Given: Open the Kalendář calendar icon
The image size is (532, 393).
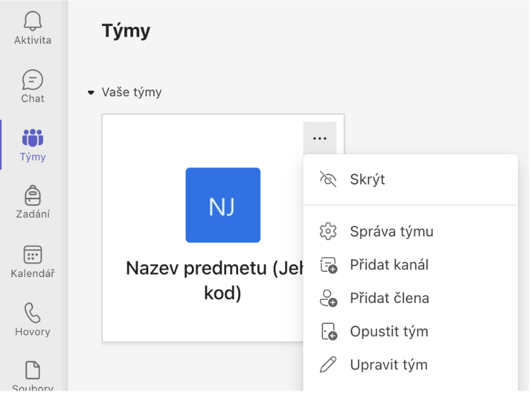Looking at the screenshot, I should [x=32, y=254].
